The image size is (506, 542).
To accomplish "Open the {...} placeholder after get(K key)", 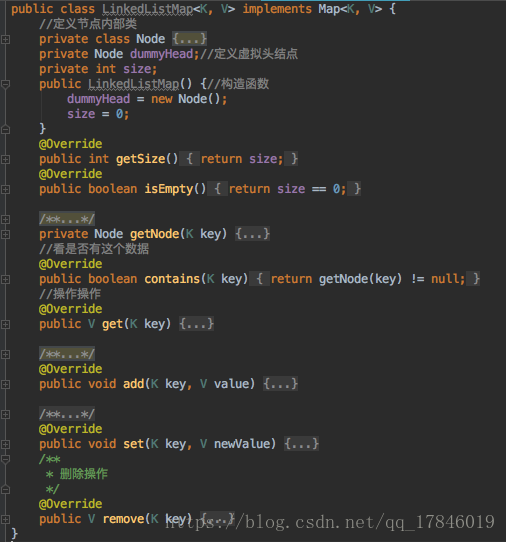I will coord(196,324).
